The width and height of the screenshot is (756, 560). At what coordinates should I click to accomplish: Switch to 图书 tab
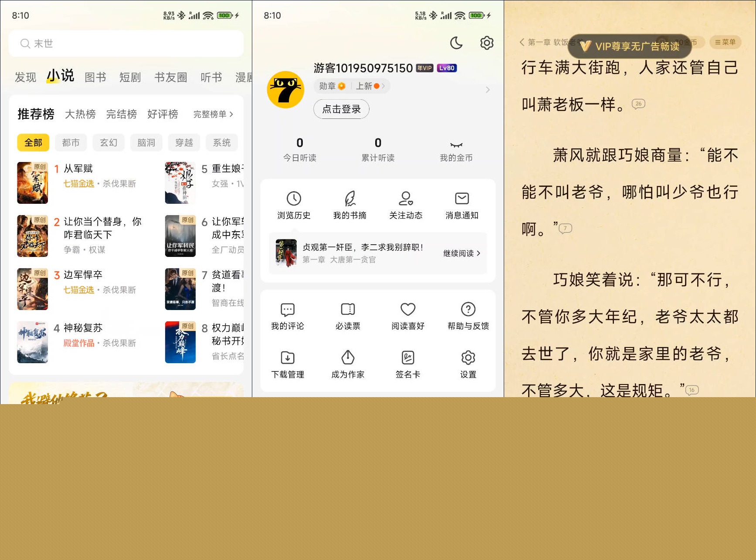(x=95, y=78)
